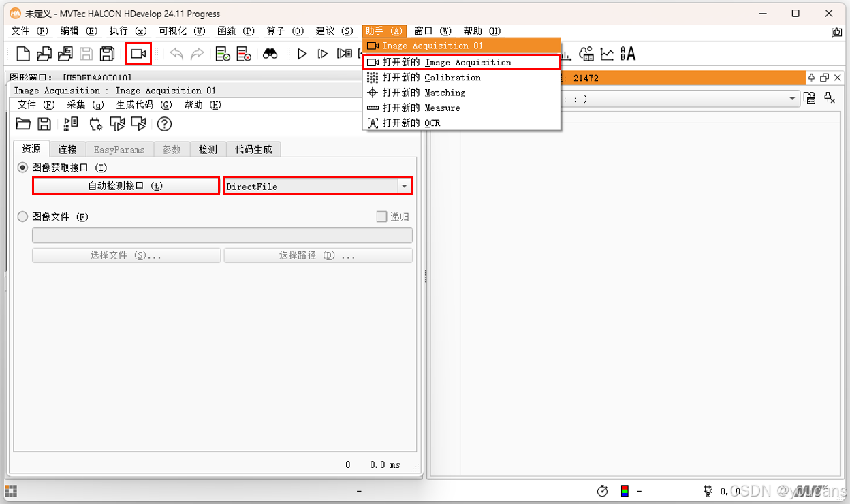Click the snap single image icon
Image resolution: width=850 pixels, height=504 pixels.
point(117,124)
